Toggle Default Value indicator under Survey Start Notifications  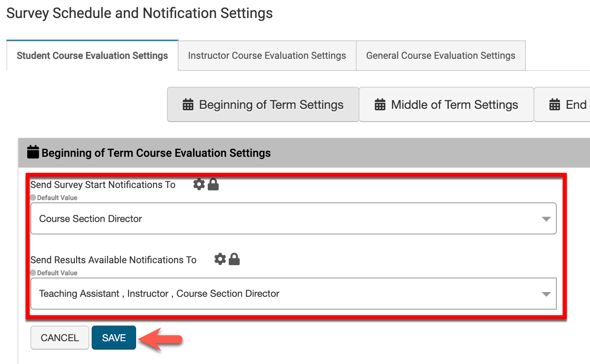click(33, 198)
